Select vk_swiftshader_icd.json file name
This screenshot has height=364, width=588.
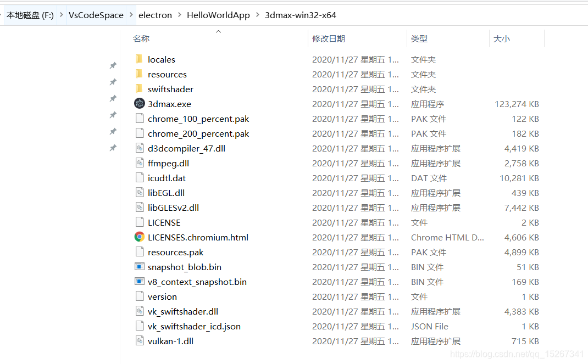coord(194,327)
